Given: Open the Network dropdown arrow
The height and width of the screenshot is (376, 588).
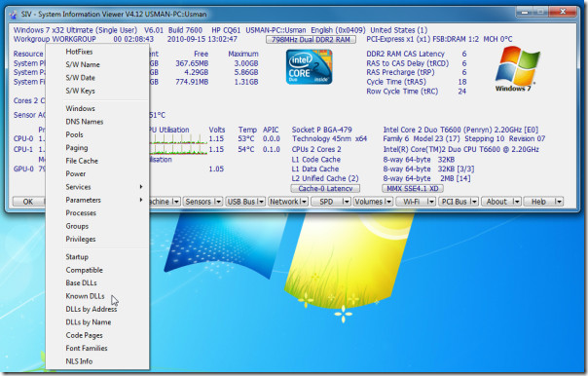Looking at the screenshot, I should 304,202.
